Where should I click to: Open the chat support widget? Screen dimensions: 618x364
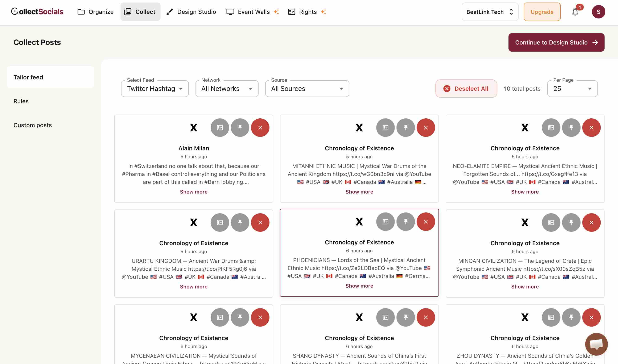596,344
